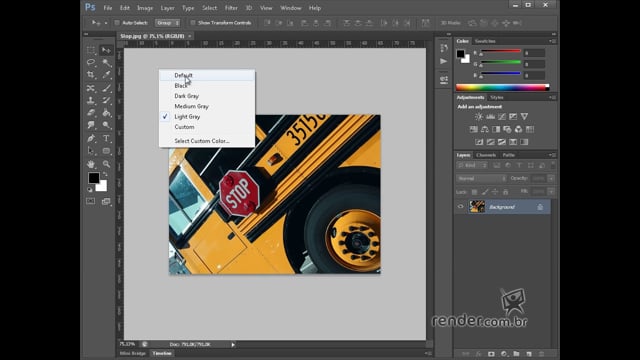Select the Rectangle shape tool
Image resolution: width=640 pixels, height=360 pixels.
[x=106, y=151]
